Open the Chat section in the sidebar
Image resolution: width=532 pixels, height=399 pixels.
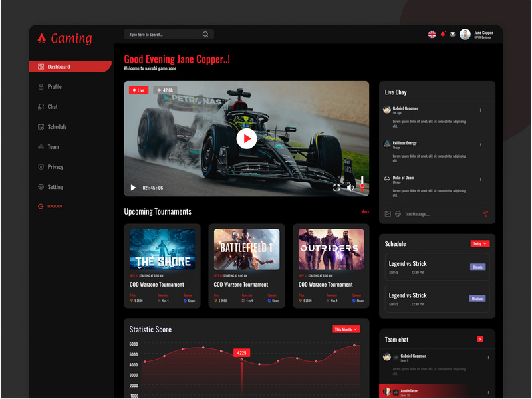[x=53, y=106]
